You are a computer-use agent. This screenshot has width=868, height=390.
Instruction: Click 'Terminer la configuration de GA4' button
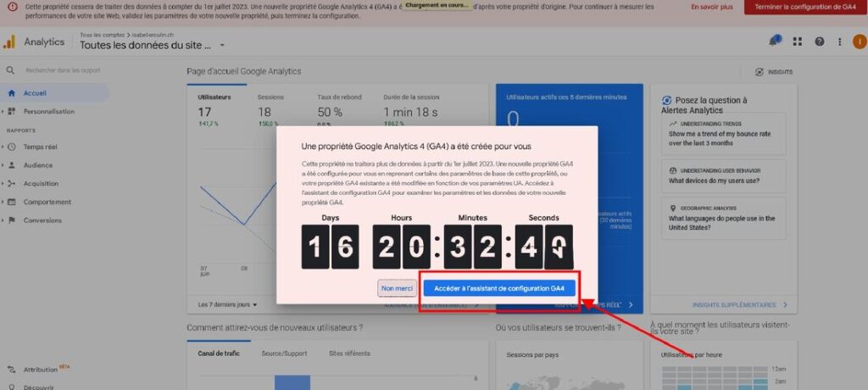point(805,7)
